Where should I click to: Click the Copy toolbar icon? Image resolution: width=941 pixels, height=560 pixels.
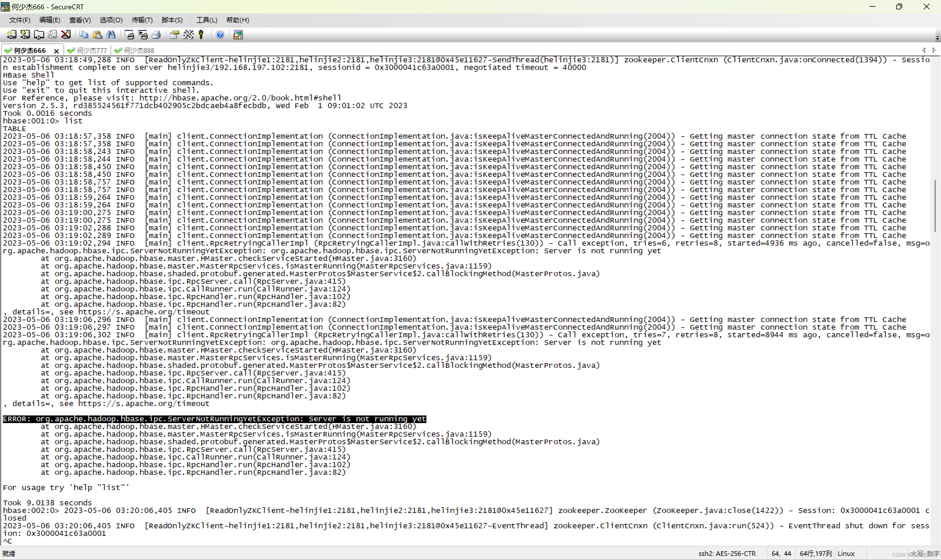[x=84, y=35]
